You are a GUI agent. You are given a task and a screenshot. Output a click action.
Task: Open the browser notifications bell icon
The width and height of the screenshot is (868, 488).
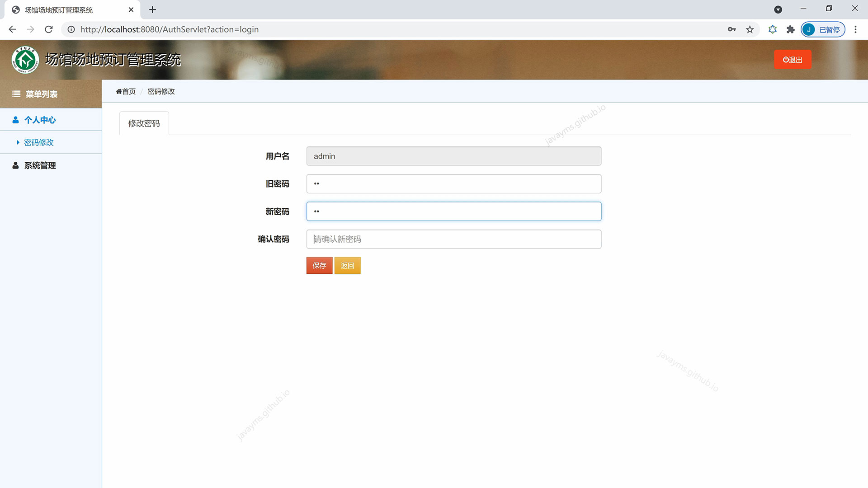(x=772, y=29)
